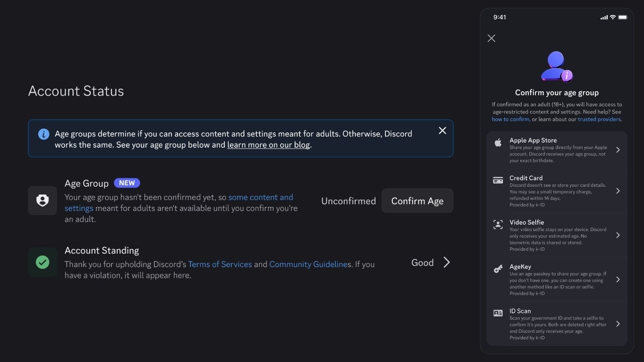Click the green Account Standing checkmark icon

click(42, 262)
